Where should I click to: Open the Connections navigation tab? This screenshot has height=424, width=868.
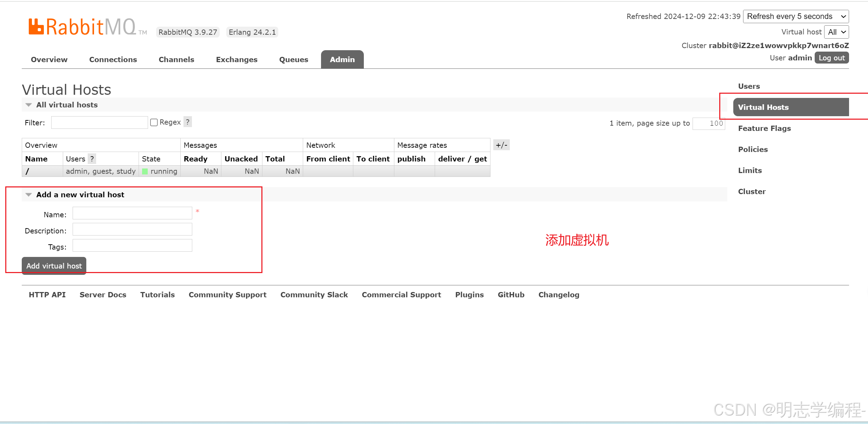pos(113,59)
